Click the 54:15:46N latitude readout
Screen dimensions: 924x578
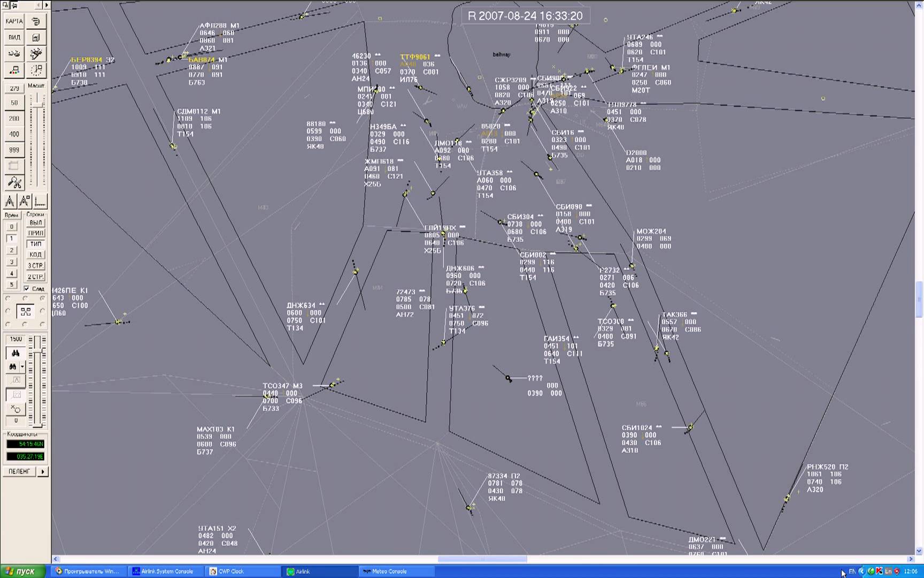point(26,444)
